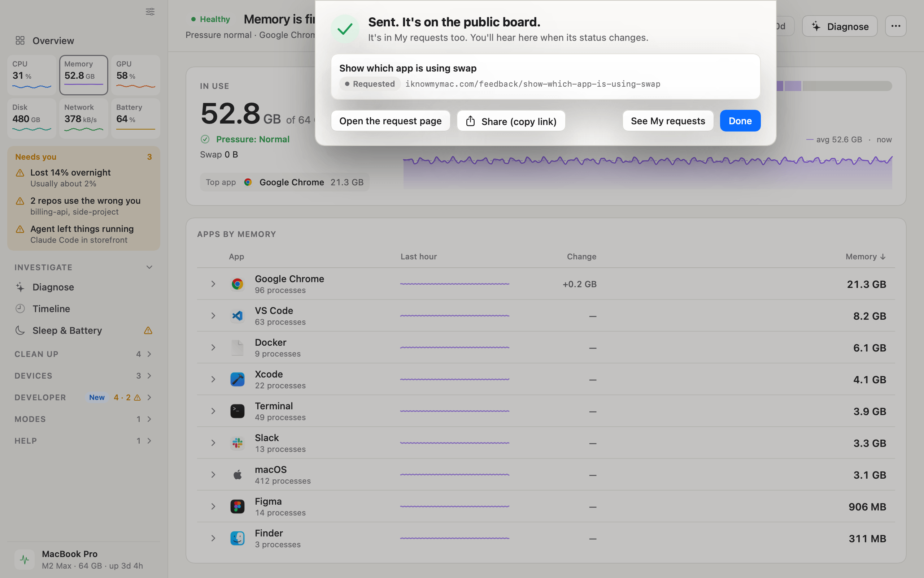Click the Sleep & Battery warning triangle
The height and width of the screenshot is (578, 924).
pos(148,330)
